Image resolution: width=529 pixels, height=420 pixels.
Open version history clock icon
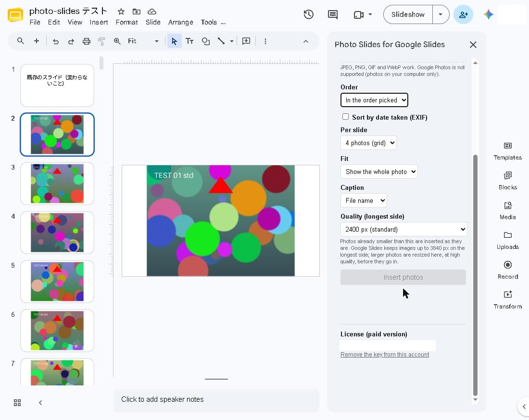(308, 14)
